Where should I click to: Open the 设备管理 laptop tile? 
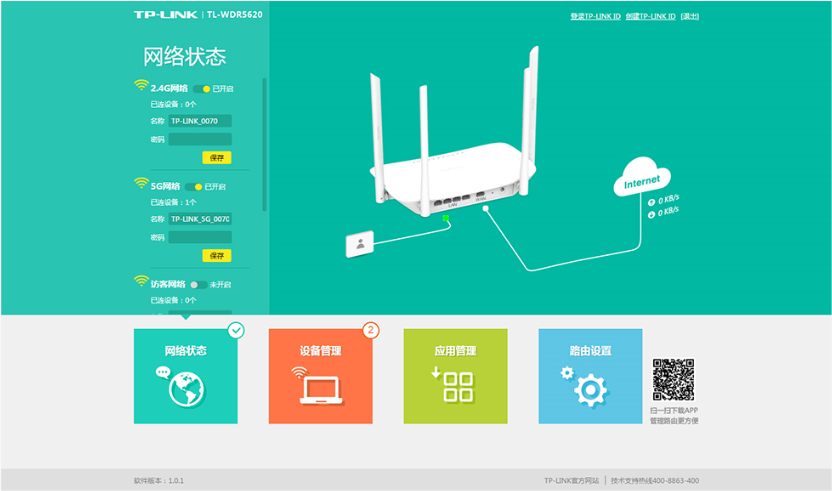point(320,376)
